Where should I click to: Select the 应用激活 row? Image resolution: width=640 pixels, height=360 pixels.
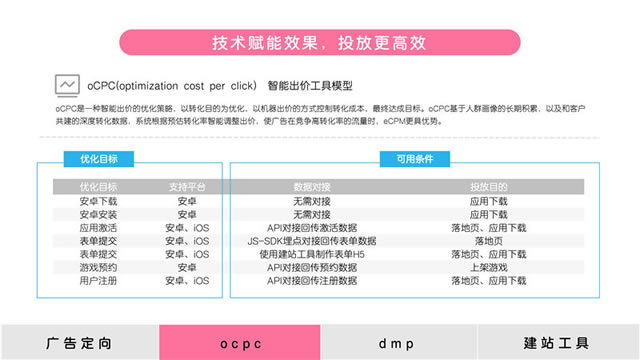pyautogui.click(x=318, y=228)
